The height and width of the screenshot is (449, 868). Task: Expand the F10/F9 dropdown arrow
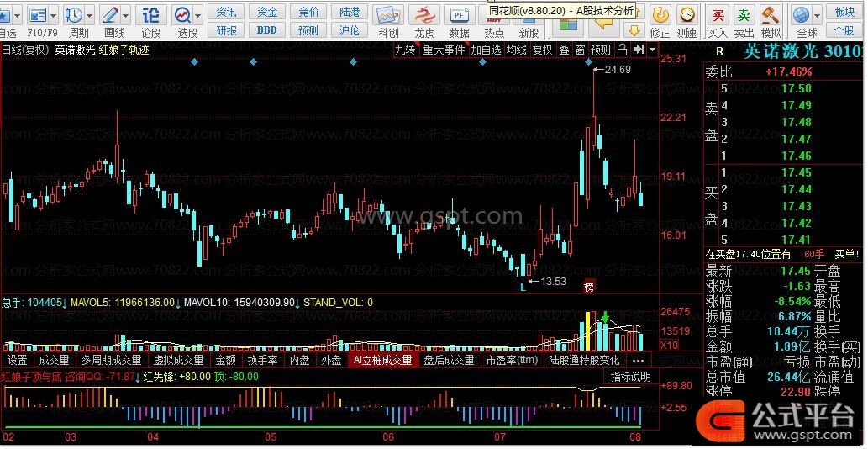(53, 15)
